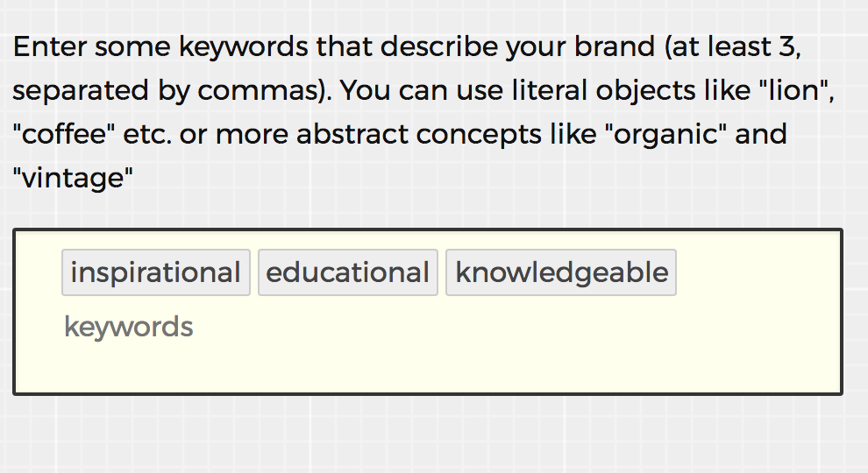Click the phrase "at least 3"
The image size is (868, 473).
click(735, 46)
